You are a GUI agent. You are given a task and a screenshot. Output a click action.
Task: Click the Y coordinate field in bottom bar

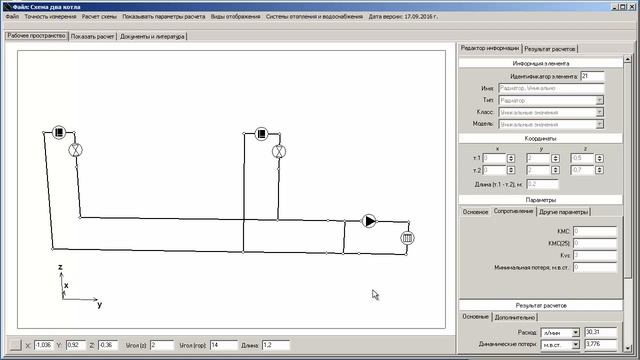(x=76, y=345)
